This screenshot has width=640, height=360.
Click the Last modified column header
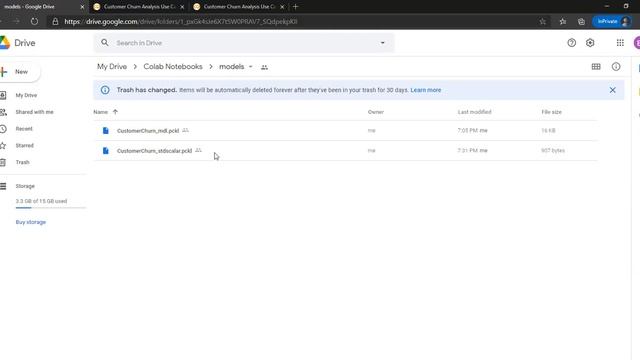[474, 112]
